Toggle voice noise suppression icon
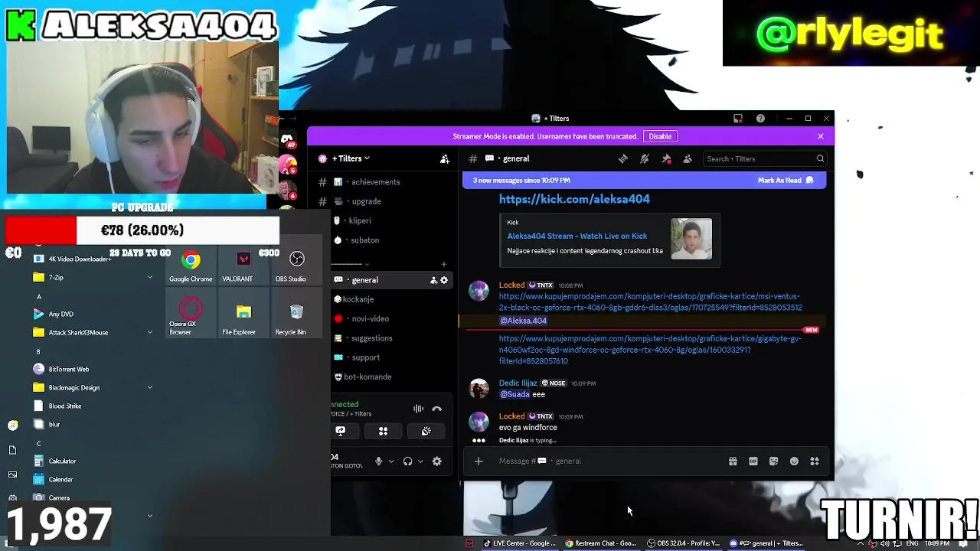 click(x=418, y=409)
